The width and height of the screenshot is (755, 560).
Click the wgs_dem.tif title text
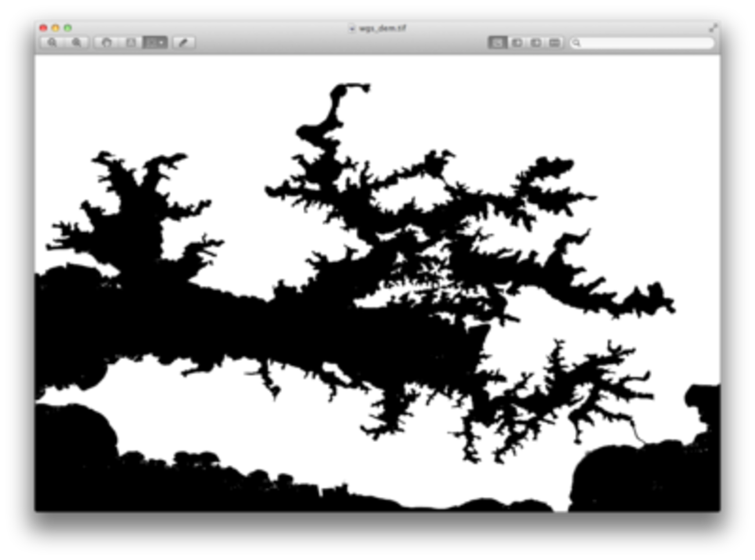382,28
